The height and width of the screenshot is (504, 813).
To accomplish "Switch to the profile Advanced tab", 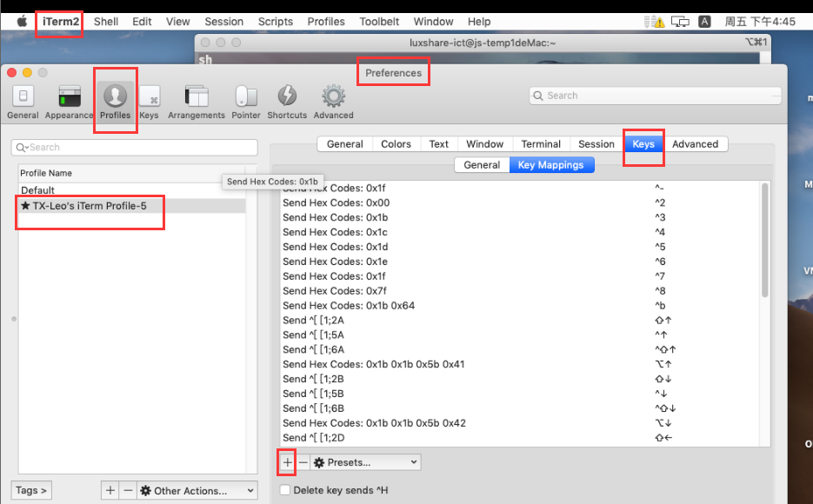I will (x=696, y=144).
